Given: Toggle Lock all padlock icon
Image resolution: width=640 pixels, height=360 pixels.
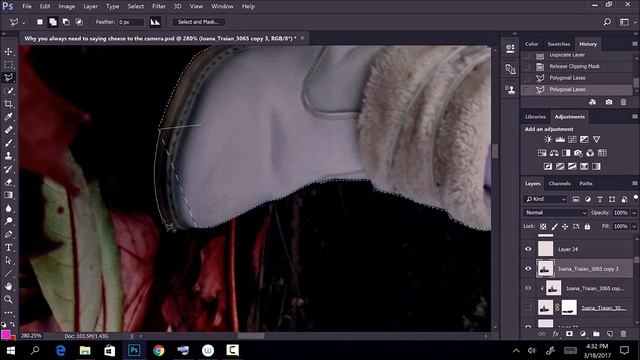Looking at the screenshot, I should pyautogui.click(x=587, y=226).
